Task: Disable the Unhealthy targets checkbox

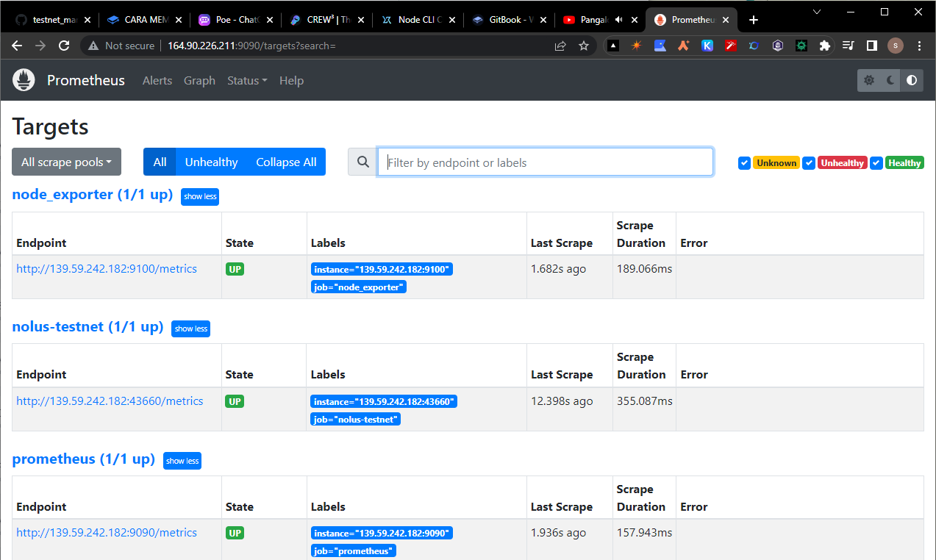Action: (810, 162)
